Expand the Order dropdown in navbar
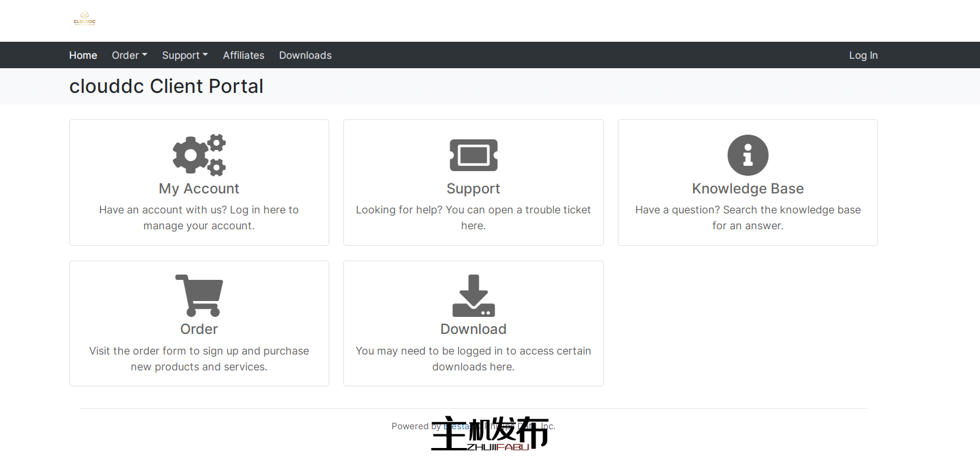 pyautogui.click(x=129, y=55)
